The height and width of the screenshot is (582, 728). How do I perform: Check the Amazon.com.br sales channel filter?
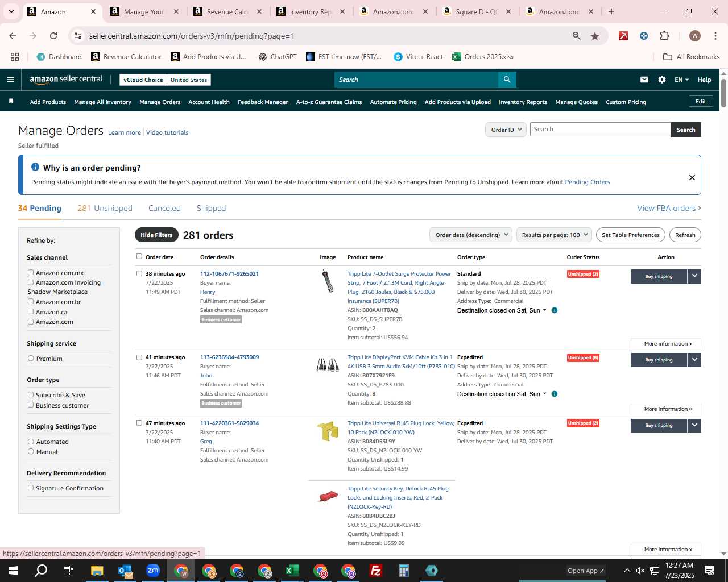coord(31,302)
